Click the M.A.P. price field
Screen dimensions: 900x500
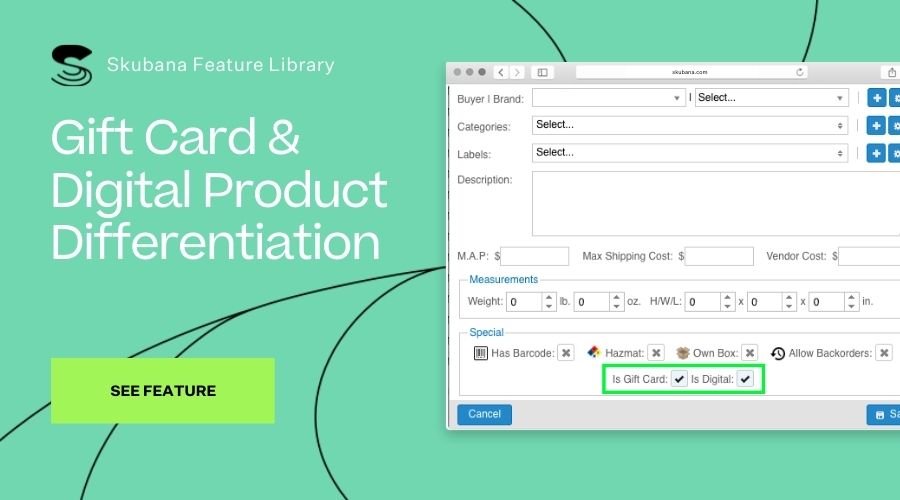(534, 256)
